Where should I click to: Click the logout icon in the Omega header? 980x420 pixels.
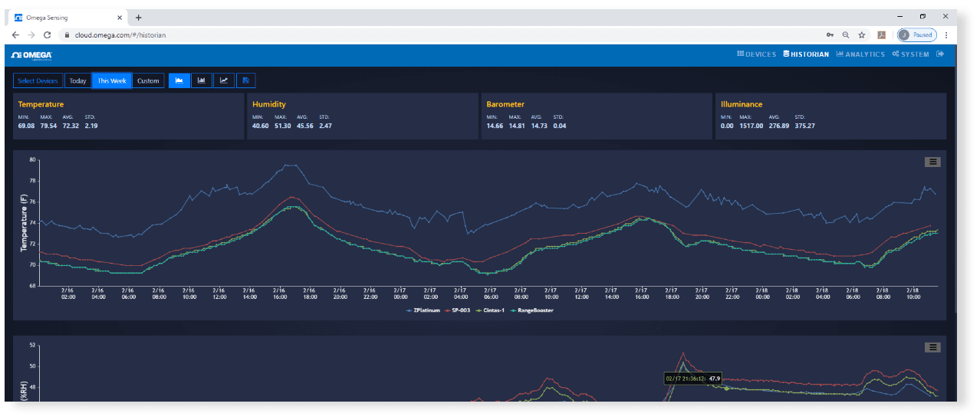pyautogui.click(x=940, y=54)
